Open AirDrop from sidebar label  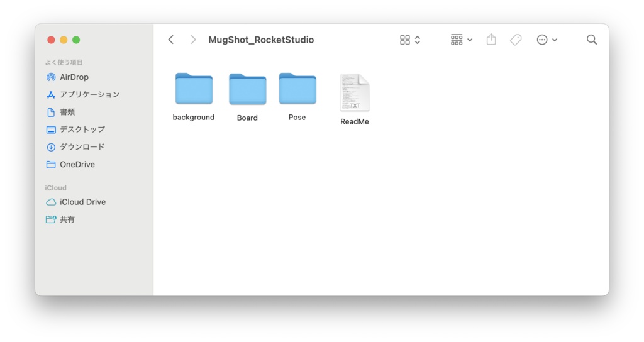74,77
